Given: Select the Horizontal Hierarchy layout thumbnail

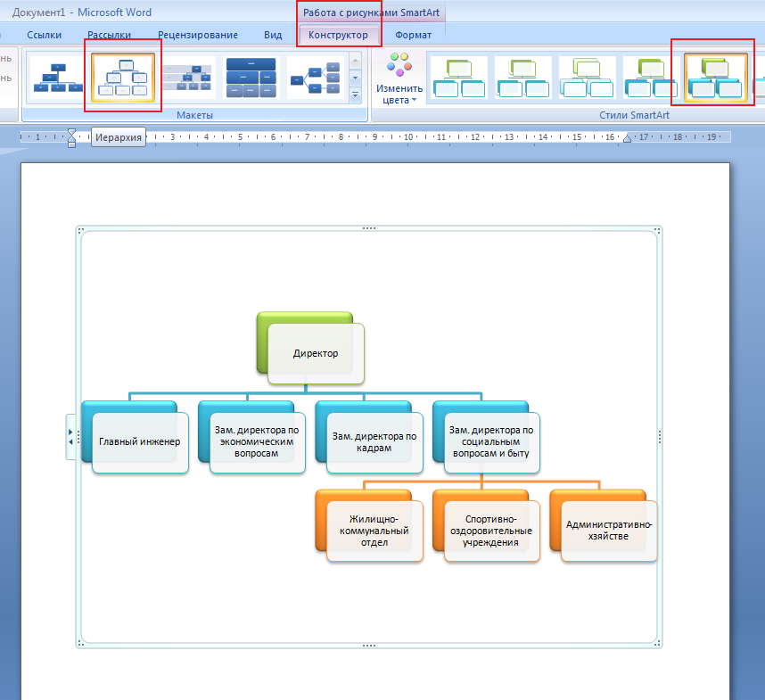Looking at the screenshot, I should (x=315, y=78).
